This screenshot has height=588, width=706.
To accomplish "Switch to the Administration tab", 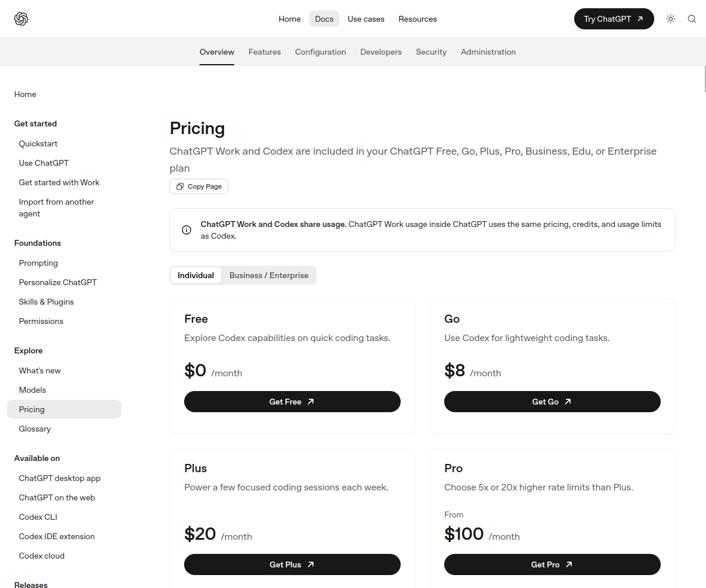I will pyautogui.click(x=488, y=52).
